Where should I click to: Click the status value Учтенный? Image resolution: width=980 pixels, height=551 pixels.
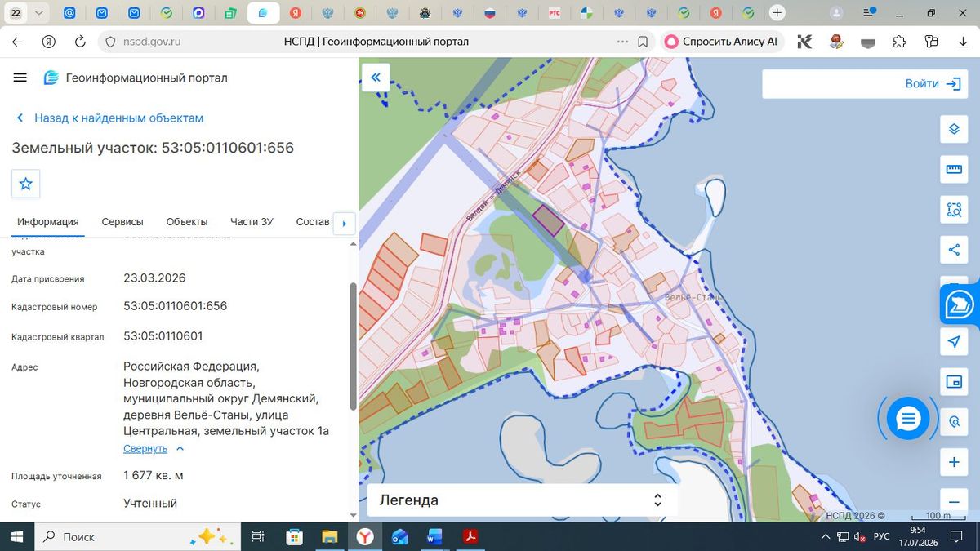(x=150, y=503)
